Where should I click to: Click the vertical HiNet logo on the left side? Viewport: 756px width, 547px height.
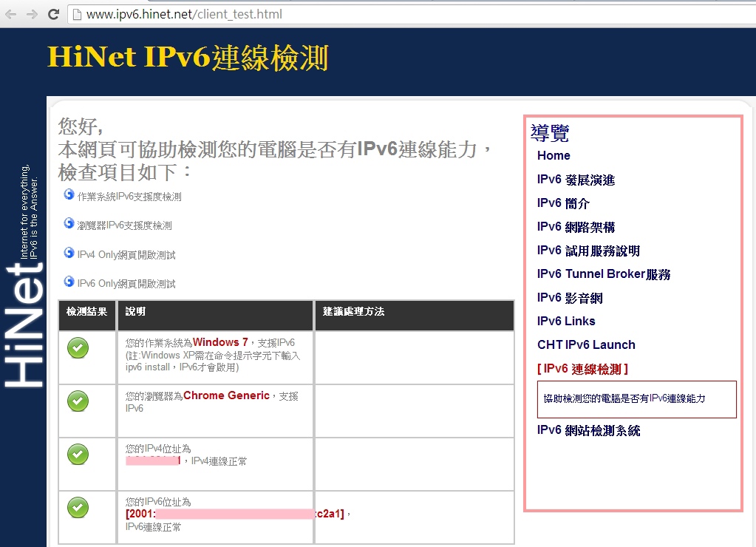coord(24,325)
